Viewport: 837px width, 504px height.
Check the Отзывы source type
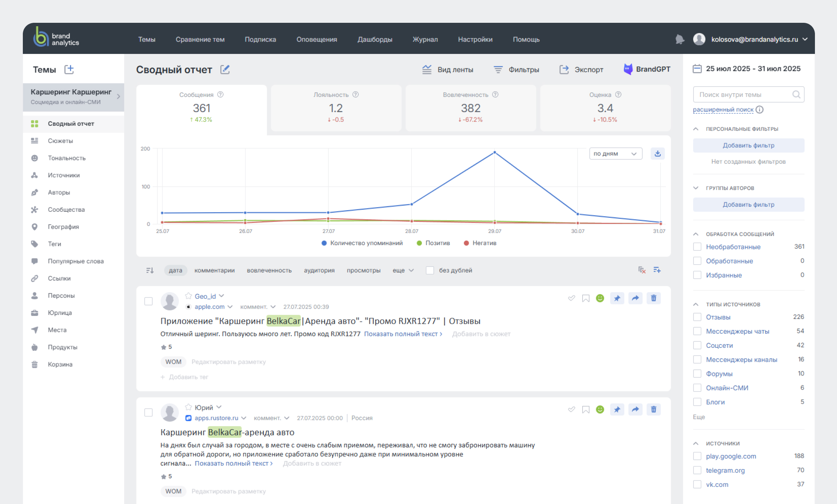(697, 317)
